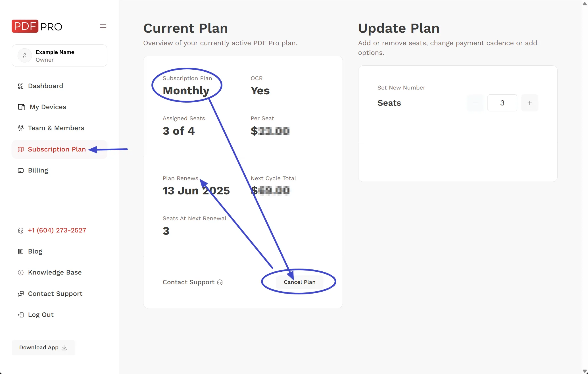
Task: Click the My Devices icon
Action: 22,107
